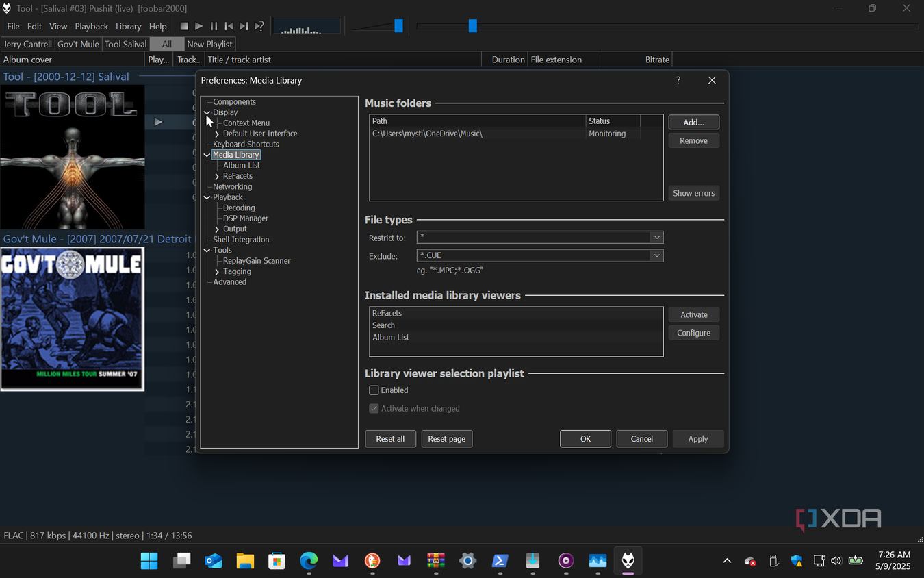Screen dimensions: 924x578
Task: Select Keyboard Shortcuts in preferences tree
Action: pyautogui.click(x=246, y=144)
